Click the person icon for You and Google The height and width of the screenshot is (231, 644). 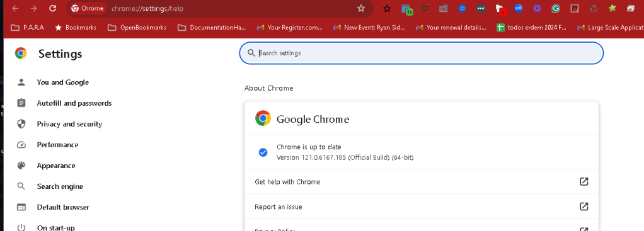(x=21, y=82)
